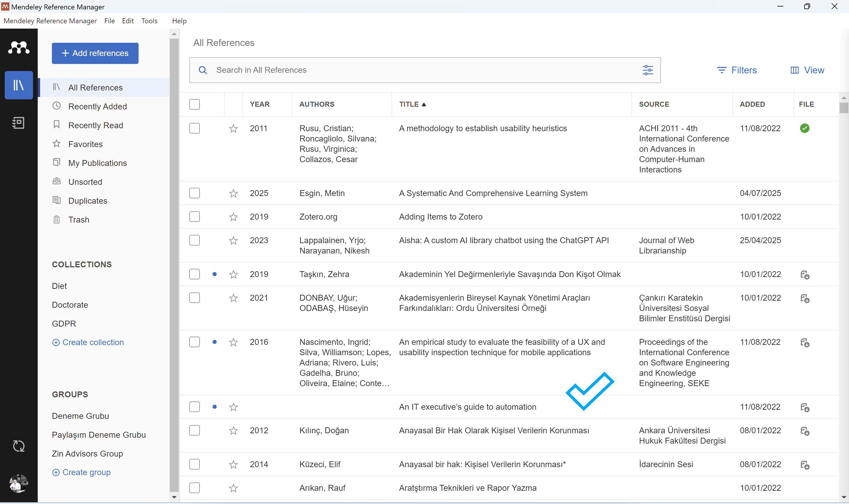
Task: Tick the DONBAY 2021 row checkbox
Action: coord(195,298)
